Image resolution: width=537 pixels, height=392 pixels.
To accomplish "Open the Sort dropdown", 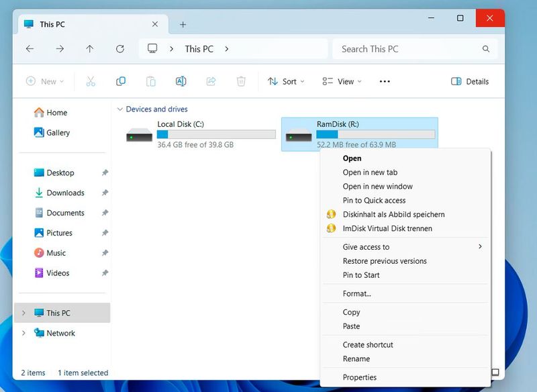I will point(286,81).
